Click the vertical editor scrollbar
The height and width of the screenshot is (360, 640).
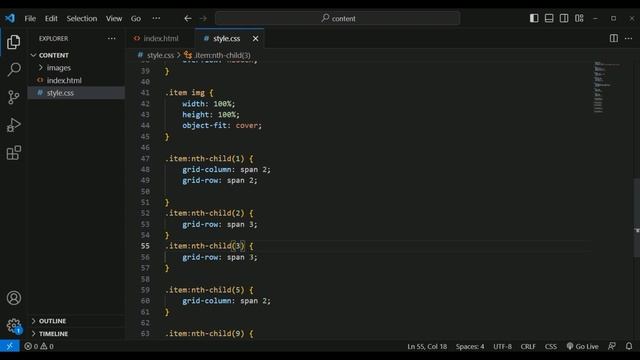coord(637,218)
